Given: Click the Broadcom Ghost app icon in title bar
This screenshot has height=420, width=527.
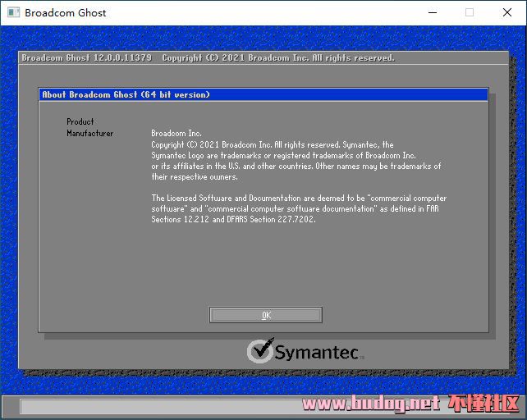Looking at the screenshot, I should [14, 13].
